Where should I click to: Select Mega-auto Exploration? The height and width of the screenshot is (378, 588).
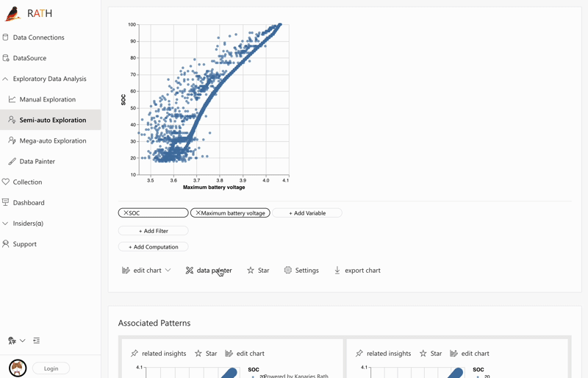[x=52, y=140]
